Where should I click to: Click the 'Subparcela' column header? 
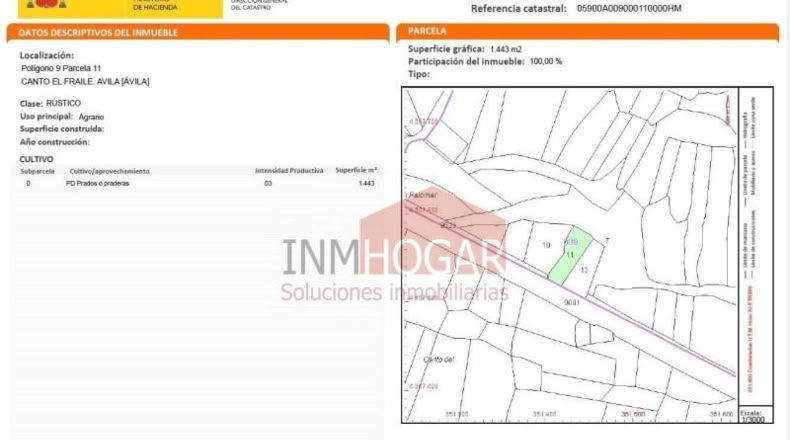click(x=37, y=171)
